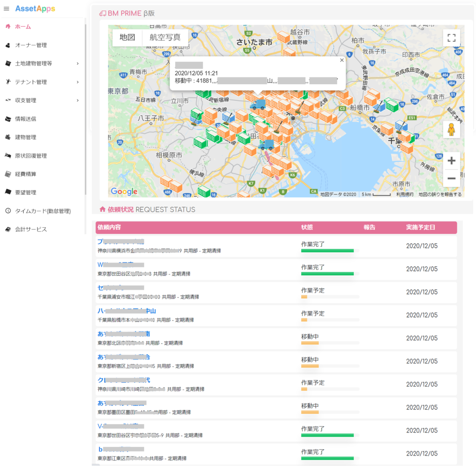The width and height of the screenshot is (476, 471).
Task: Click 移動中 status in 東京都墨田区 row
Action: (310, 406)
